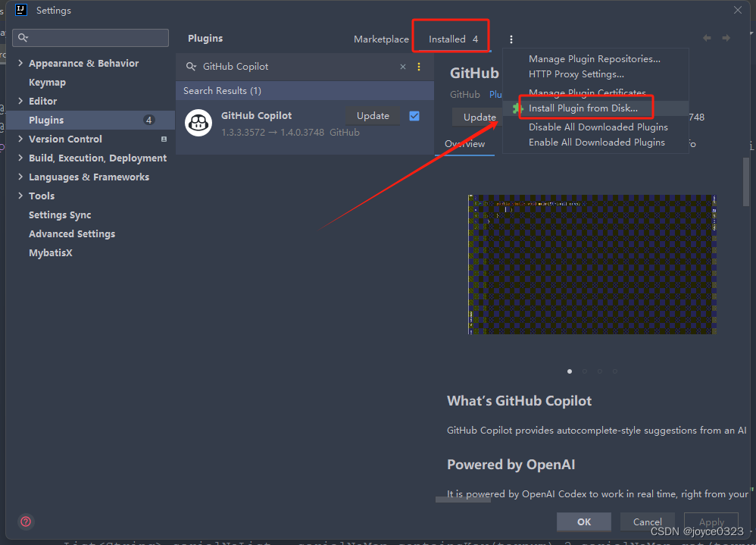This screenshot has width=756, height=545.
Task: Click the plugin search field magnifier icon
Action: point(192,67)
